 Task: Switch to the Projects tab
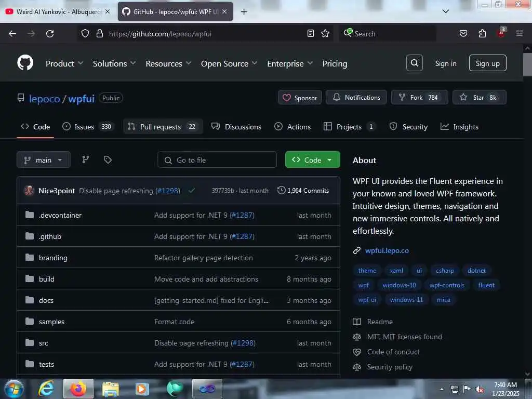pyautogui.click(x=350, y=127)
